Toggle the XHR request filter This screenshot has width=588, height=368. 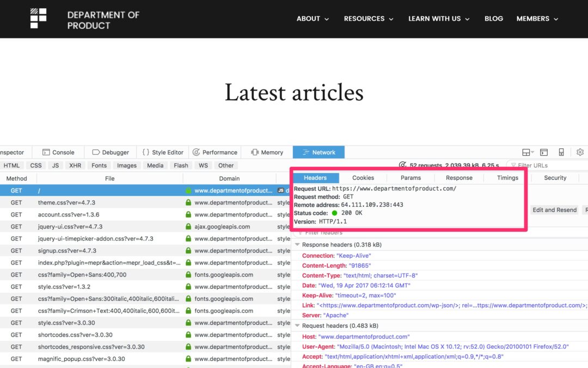coord(75,165)
